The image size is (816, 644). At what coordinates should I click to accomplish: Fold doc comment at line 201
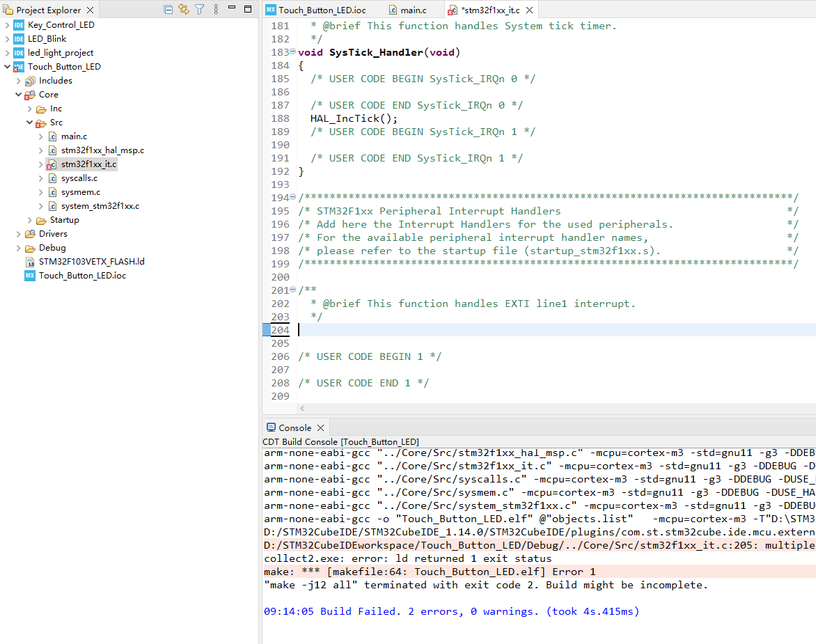pyautogui.click(x=293, y=289)
